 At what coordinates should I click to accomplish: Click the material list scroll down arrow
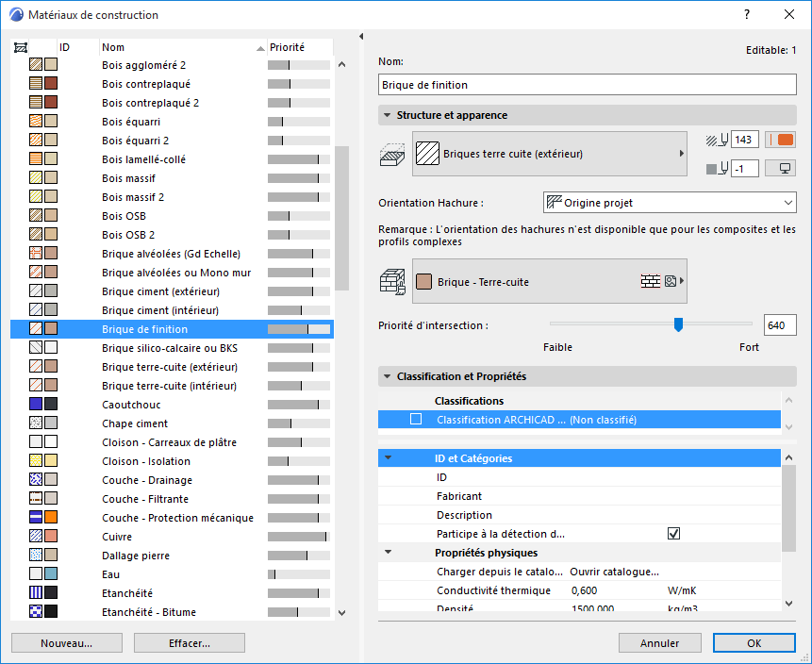click(341, 612)
